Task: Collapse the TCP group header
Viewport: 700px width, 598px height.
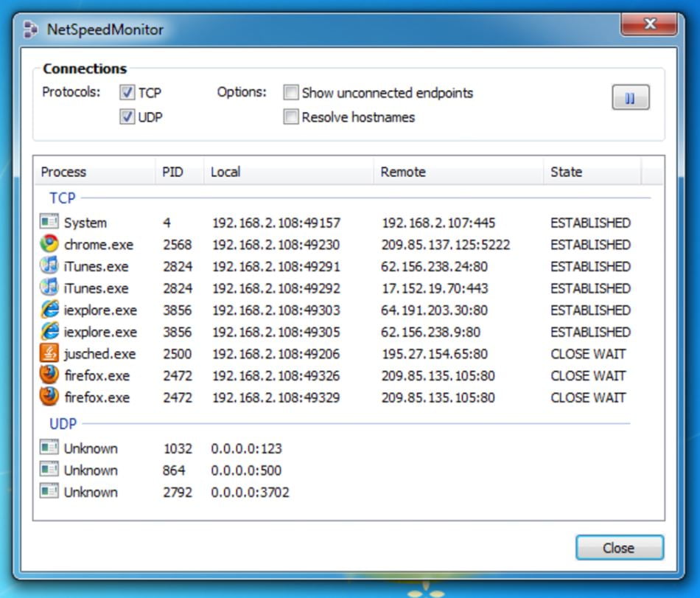Action: click(x=63, y=198)
